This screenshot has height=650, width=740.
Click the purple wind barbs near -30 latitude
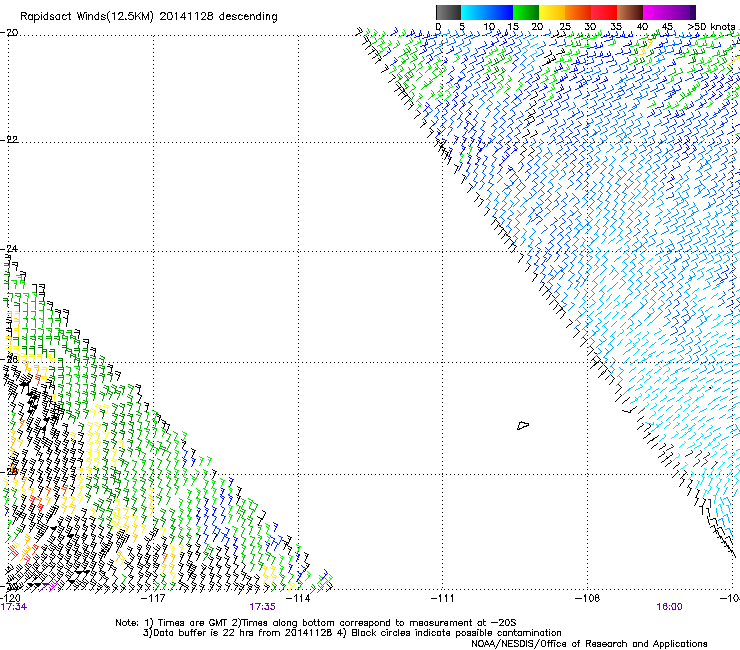pyautogui.click(x=50, y=586)
